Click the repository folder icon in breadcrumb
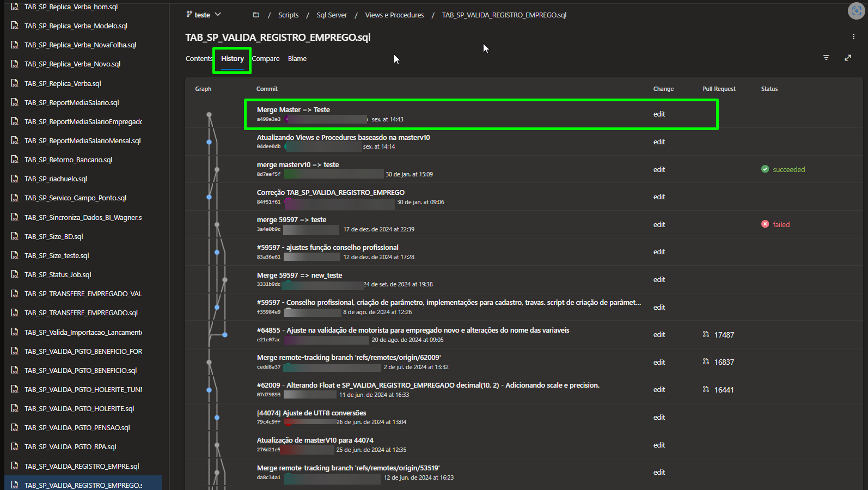The height and width of the screenshot is (490, 868). coord(256,15)
